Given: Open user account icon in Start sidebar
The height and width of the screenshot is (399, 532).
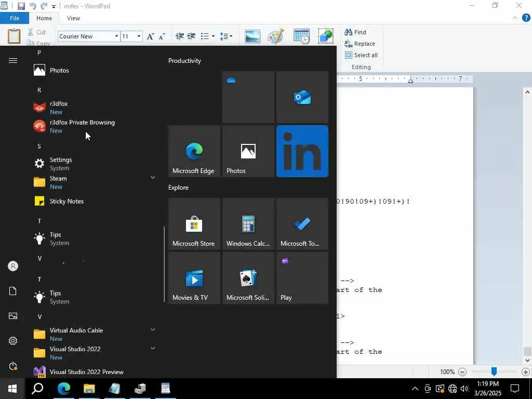Looking at the screenshot, I should (x=13, y=266).
